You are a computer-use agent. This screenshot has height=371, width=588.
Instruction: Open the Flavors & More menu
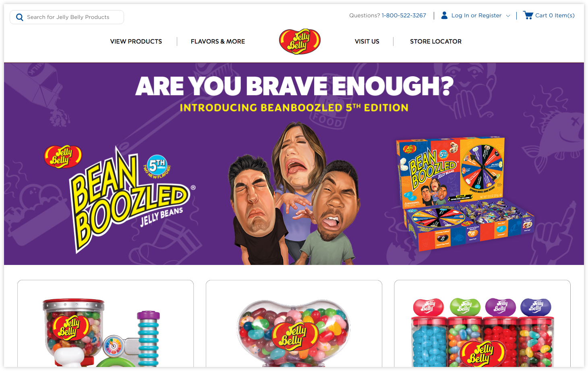point(218,42)
